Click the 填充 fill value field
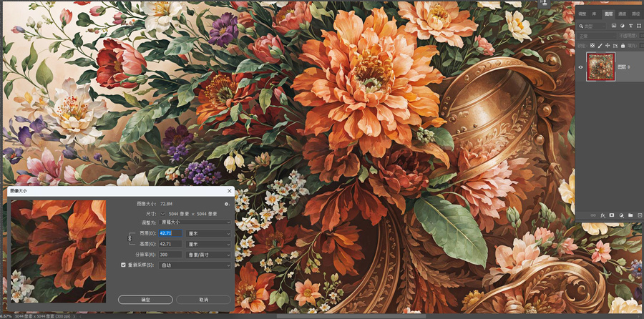The width and height of the screenshot is (644, 319). coord(642,46)
